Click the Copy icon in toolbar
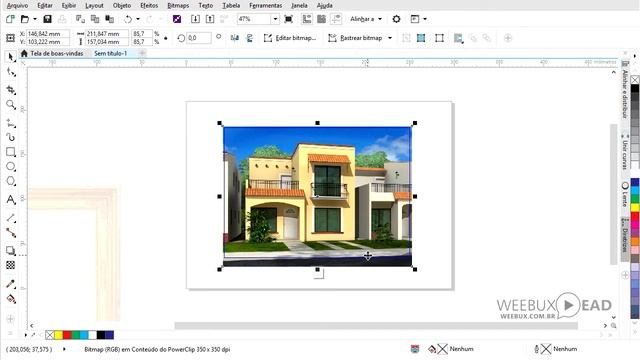This screenshot has height=360, width=640. [95, 19]
